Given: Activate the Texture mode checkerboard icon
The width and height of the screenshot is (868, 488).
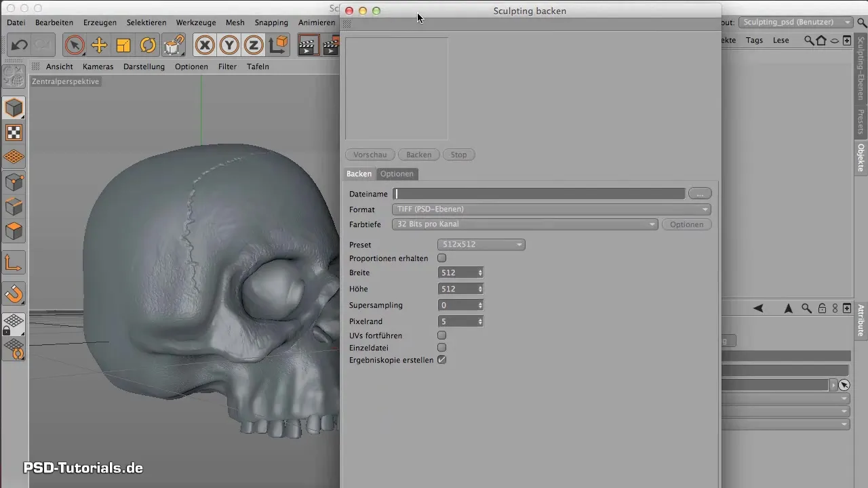Looking at the screenshot, I should tap(14, 133).
